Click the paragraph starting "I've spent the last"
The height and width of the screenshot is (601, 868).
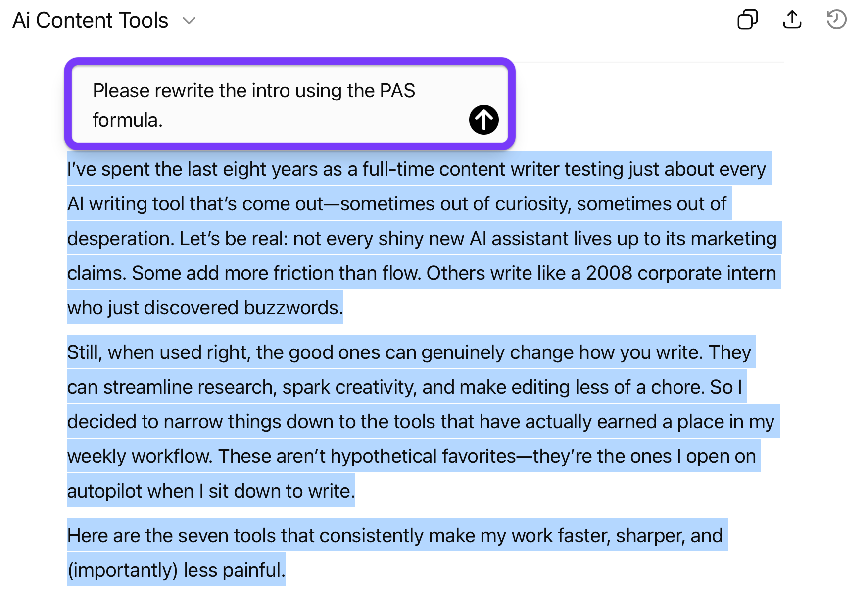coord(416,238)
